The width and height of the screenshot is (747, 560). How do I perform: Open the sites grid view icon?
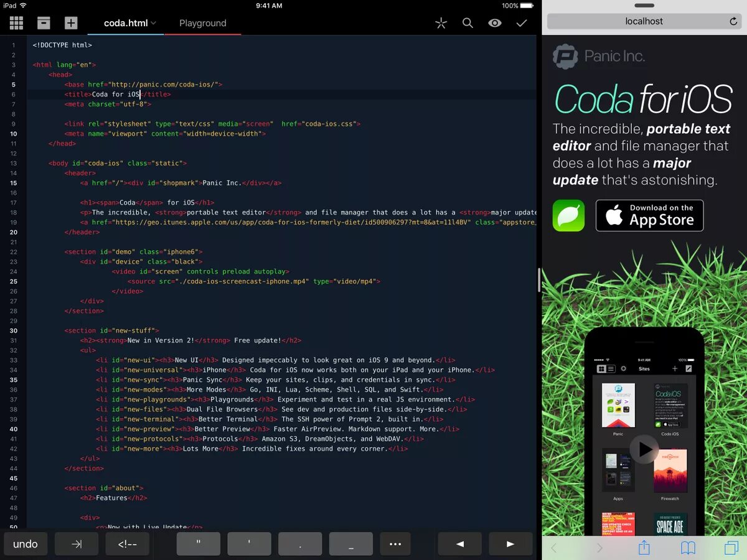pos(17,24)
